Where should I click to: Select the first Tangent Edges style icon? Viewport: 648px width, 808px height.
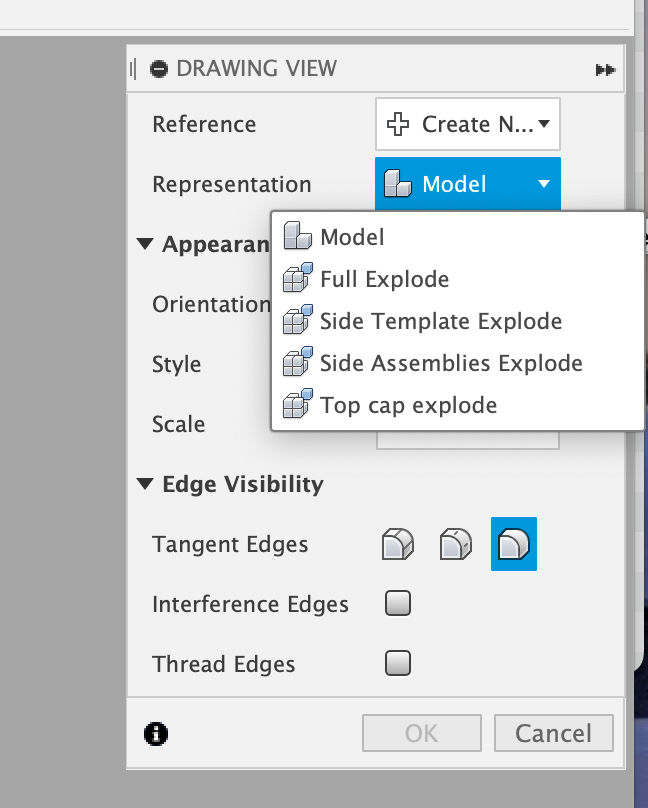click(398, 544)
